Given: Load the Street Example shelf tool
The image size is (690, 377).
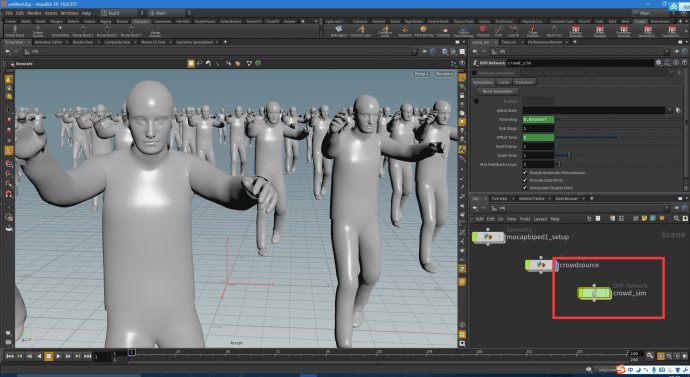Looking at the screenshot, I should (600, 31).
